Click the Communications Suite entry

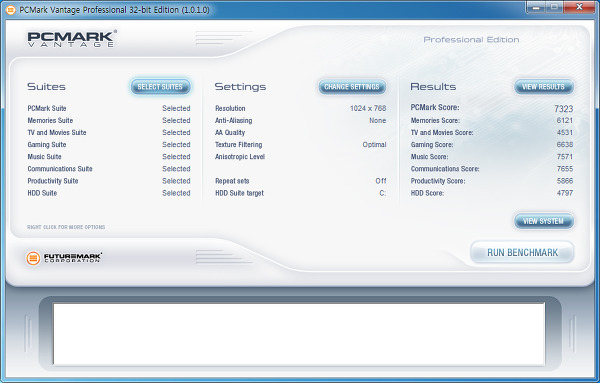(60, 169)
